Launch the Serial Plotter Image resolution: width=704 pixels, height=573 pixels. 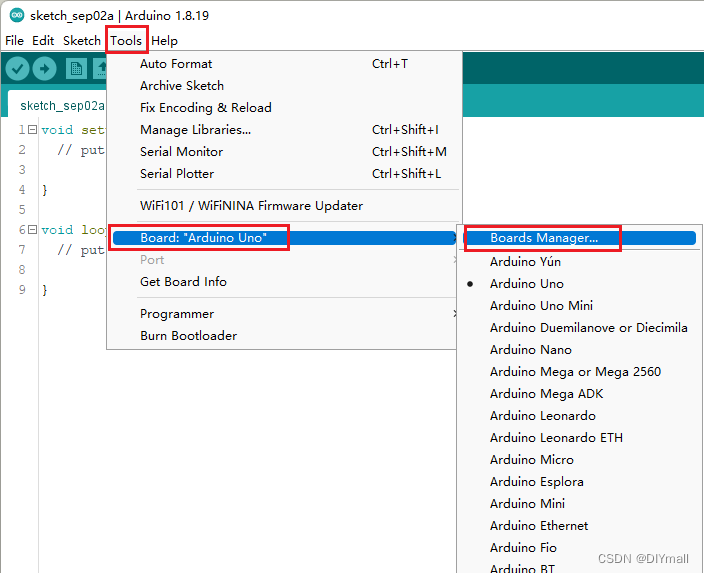284,174
